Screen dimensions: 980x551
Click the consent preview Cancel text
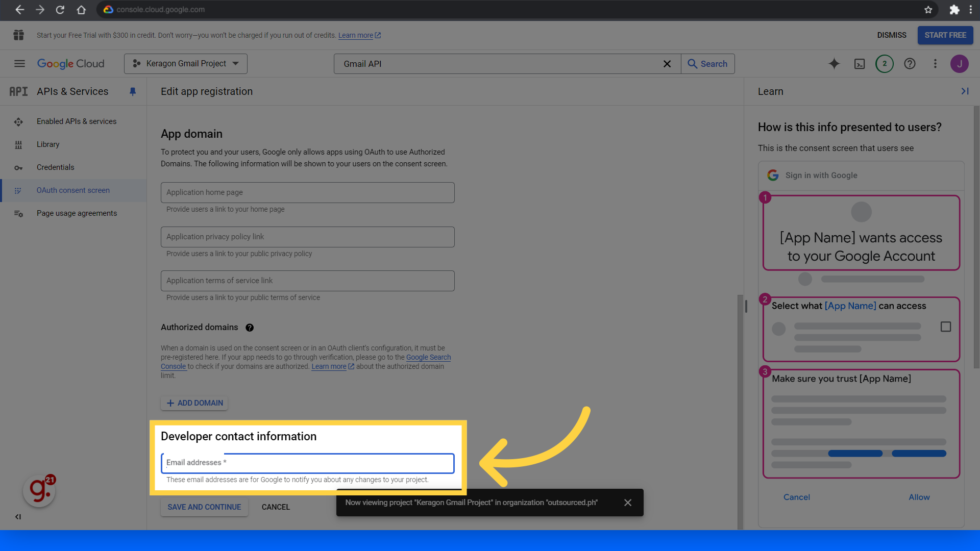coord(797,497)
